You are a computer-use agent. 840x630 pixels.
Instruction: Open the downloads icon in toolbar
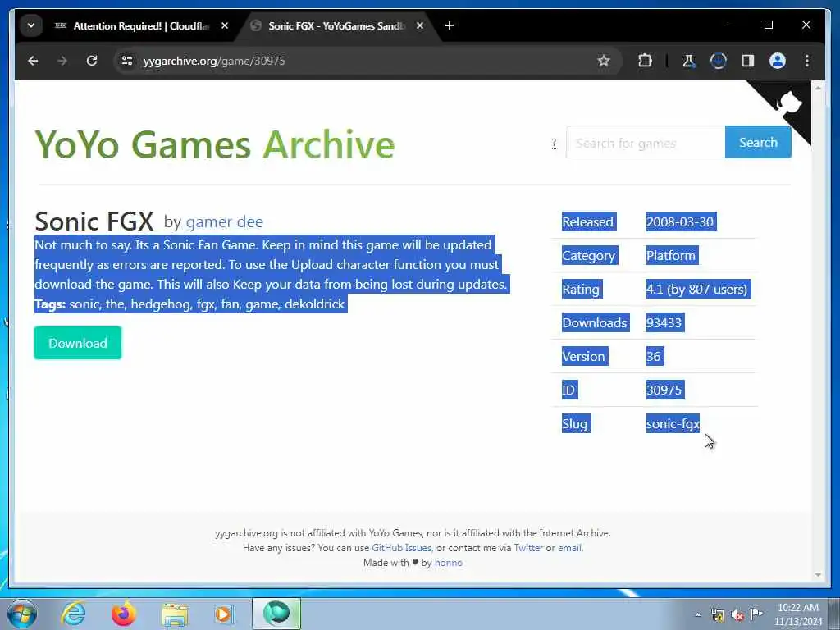(x=719, y=61)
